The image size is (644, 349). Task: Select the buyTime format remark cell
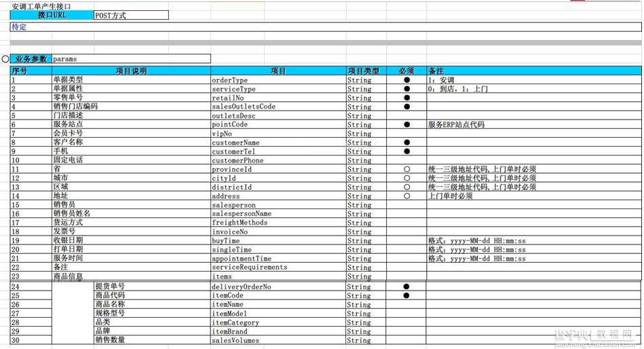(x=534, y=241)
